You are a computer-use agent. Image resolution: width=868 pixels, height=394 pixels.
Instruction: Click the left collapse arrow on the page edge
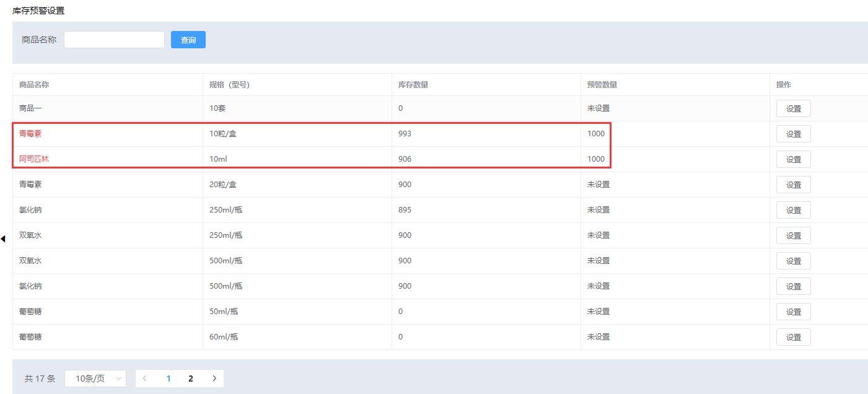pos(3,239)
